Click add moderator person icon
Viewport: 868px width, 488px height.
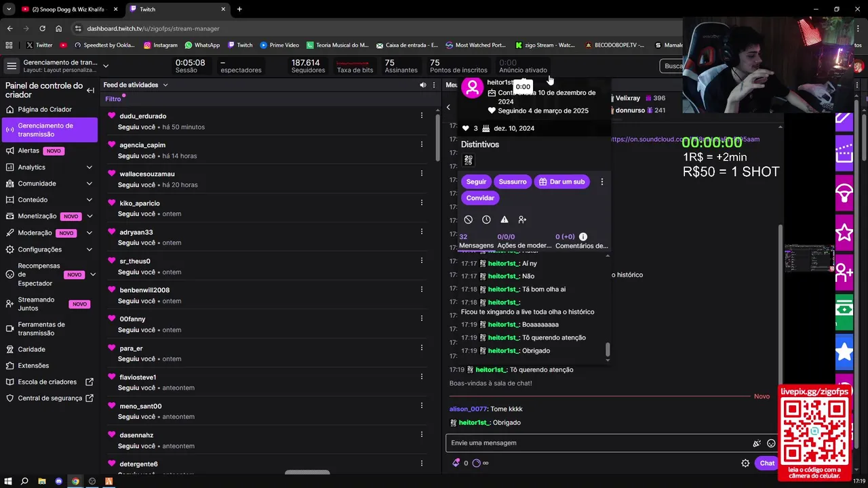[x=522, y=220]
